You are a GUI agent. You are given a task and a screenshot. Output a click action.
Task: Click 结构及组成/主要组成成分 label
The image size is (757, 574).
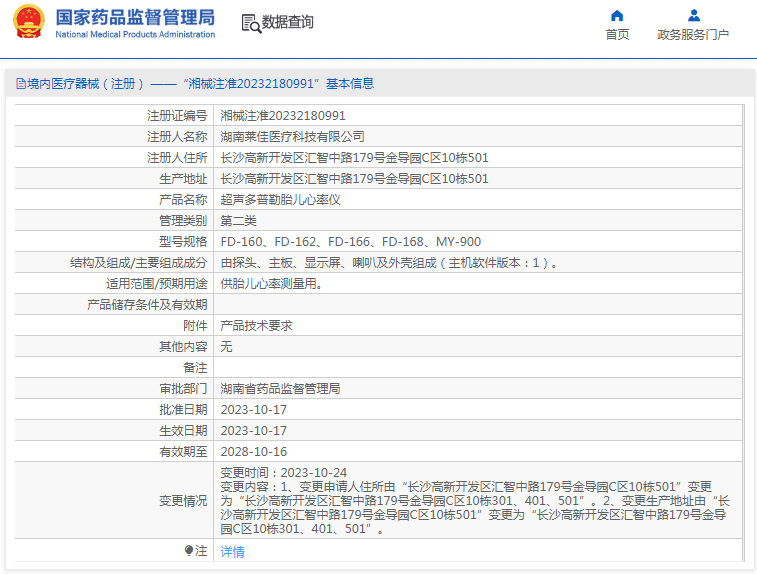click(x=139, y=263)
